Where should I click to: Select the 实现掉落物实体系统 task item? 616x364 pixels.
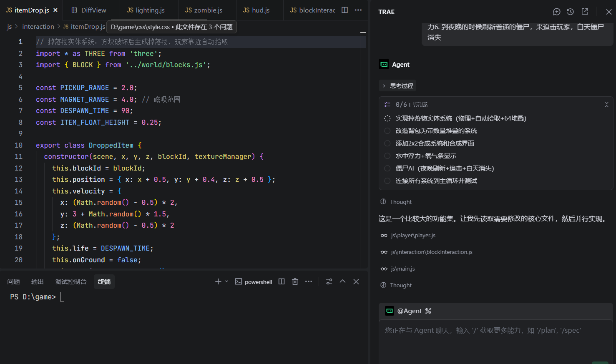pos(461,118)
